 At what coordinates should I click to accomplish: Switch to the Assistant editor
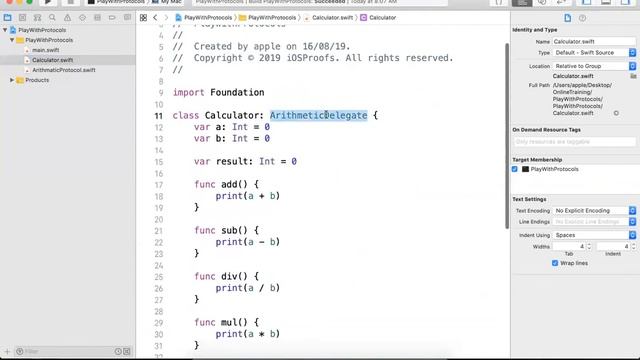pyautogui.click(x=542, y=2)
